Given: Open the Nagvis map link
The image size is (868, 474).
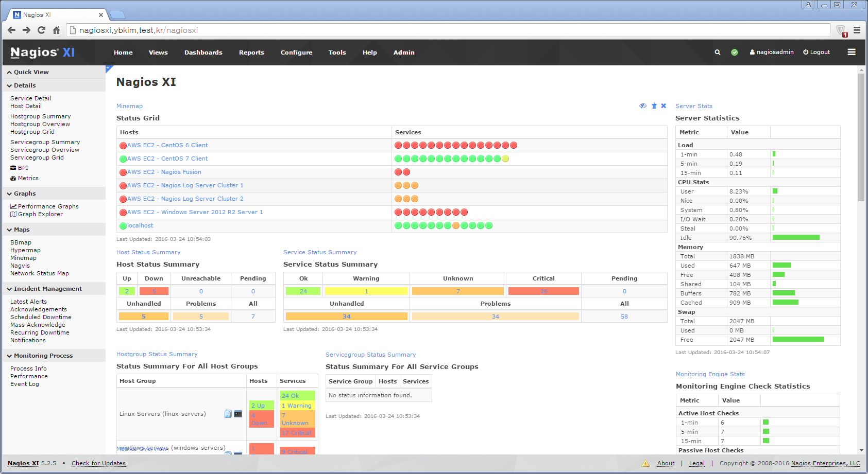Looking at the screenshot, I should pos(20,266).
